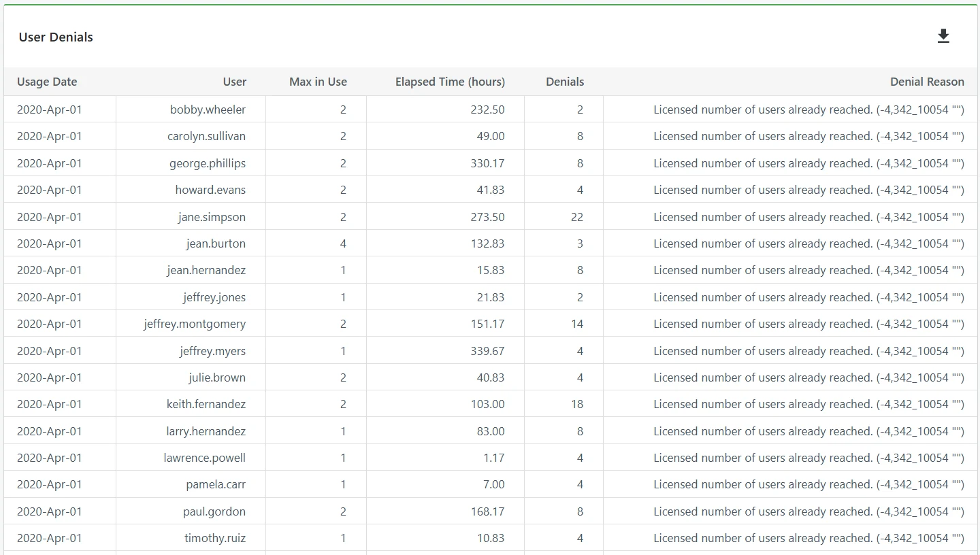This screenshot has width=980, height=555.
Task: Select user timothy.ruiz
Action: 215,538
